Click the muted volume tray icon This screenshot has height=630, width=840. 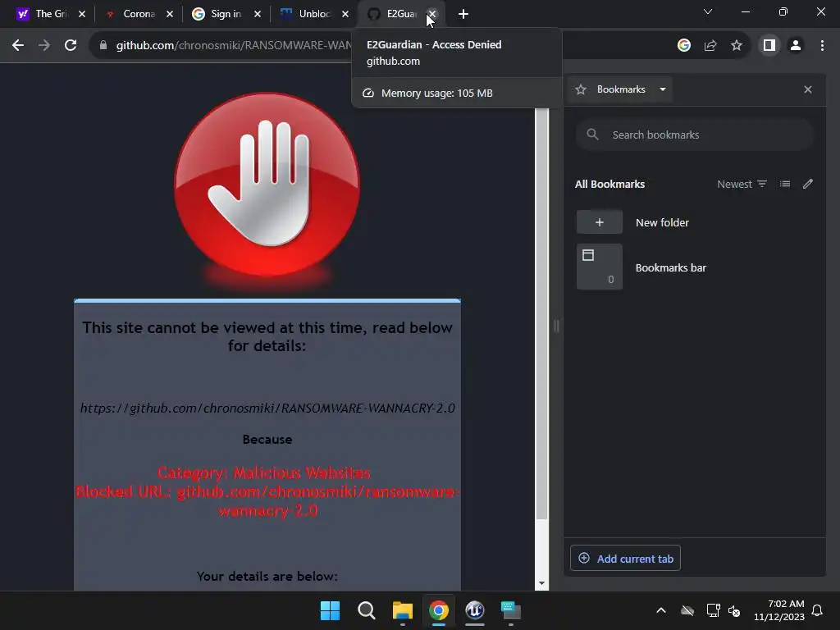[734, 610]
